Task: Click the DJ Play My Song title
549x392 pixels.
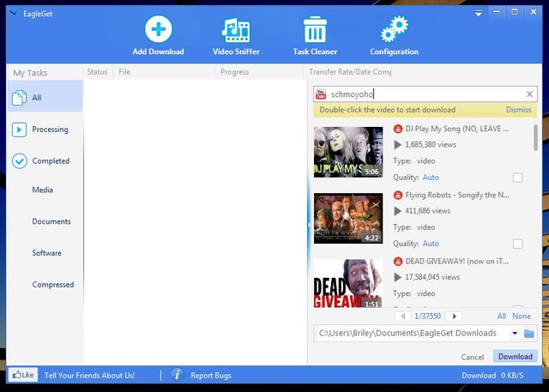Action: 457,129
